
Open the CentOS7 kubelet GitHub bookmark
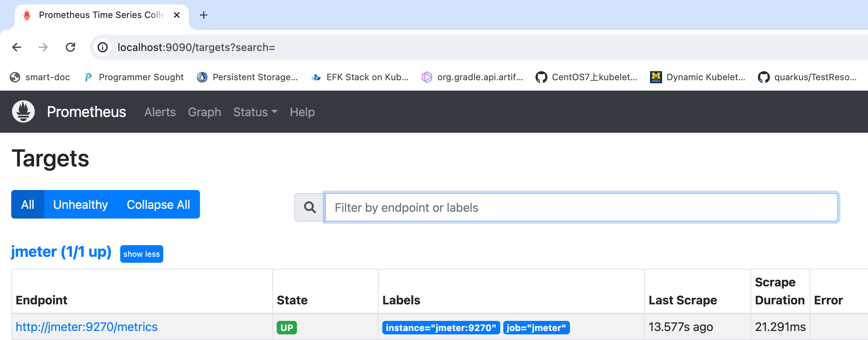pos(586,77)
